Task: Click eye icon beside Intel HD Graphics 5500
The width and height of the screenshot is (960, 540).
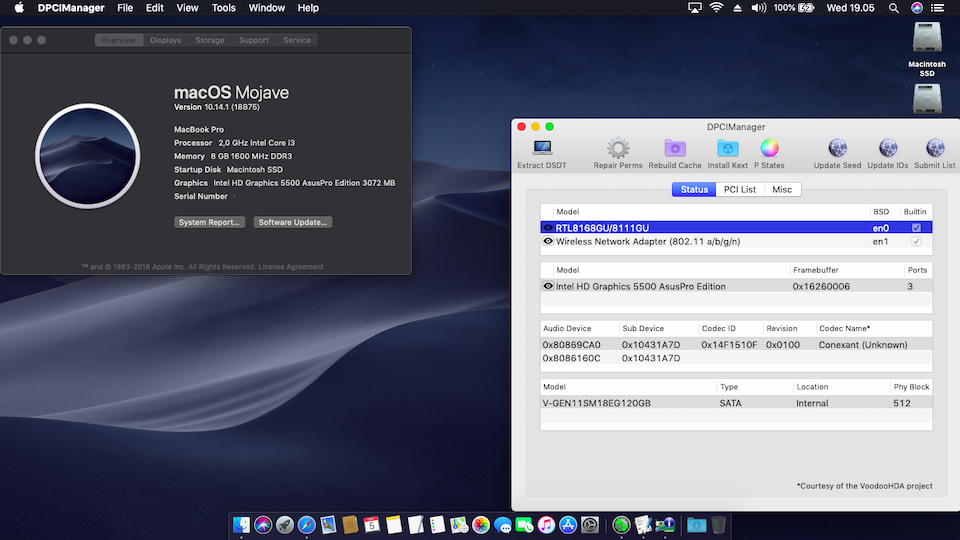Action: [548, 286]
